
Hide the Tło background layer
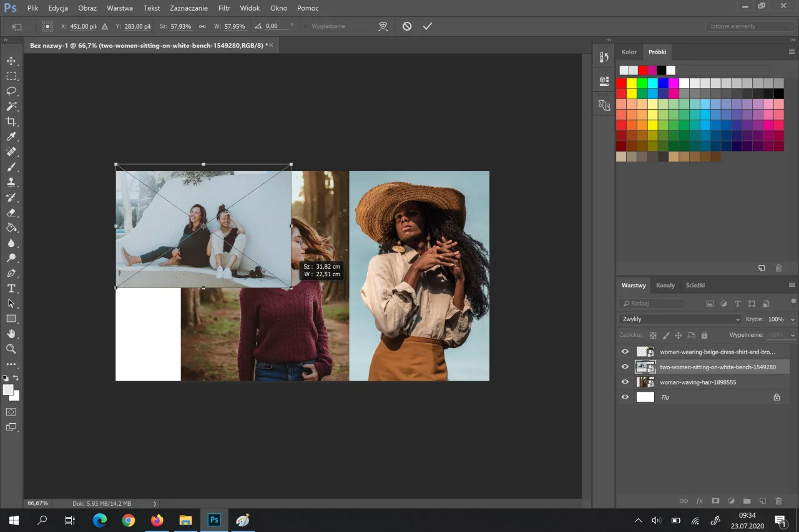point(625,397)
